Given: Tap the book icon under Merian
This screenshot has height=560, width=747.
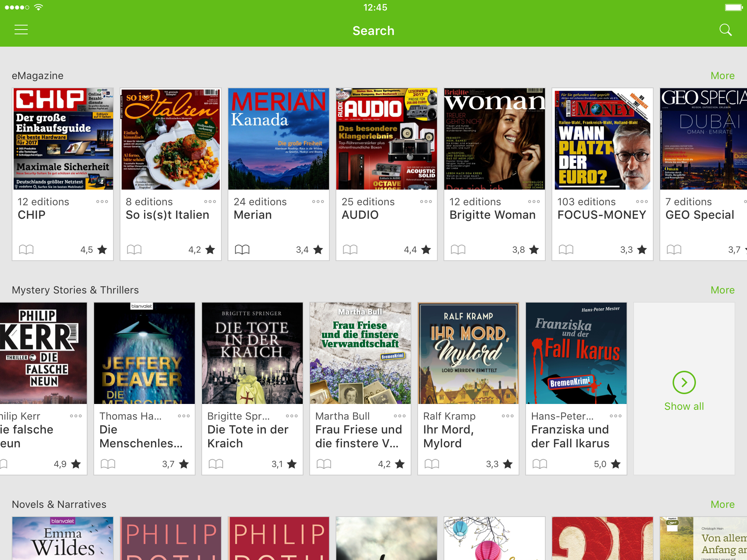Looking at the screenshot, I should 242,250.
